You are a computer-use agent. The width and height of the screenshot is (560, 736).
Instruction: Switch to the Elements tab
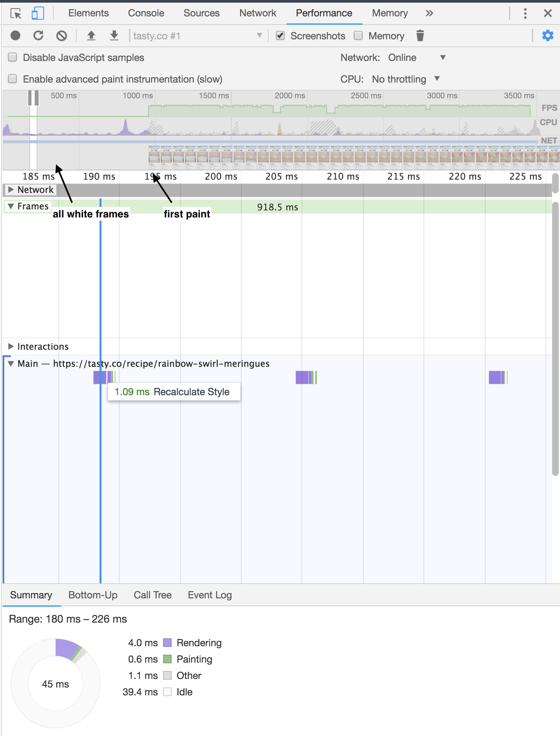pyautogui.click(x=88, y=13)
